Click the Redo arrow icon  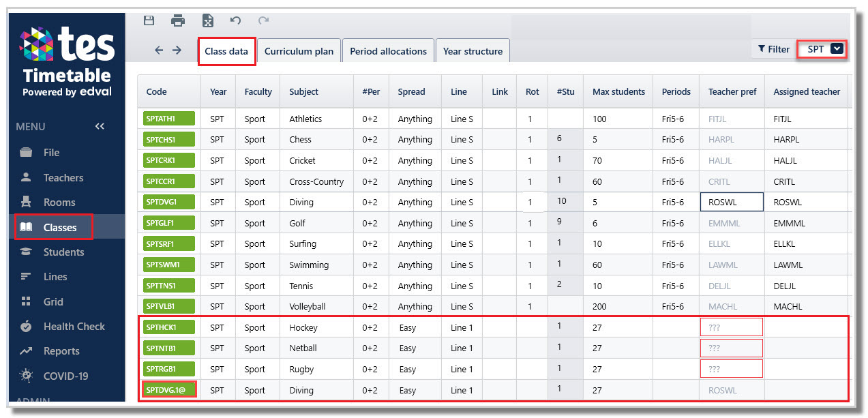pos(263,21)
